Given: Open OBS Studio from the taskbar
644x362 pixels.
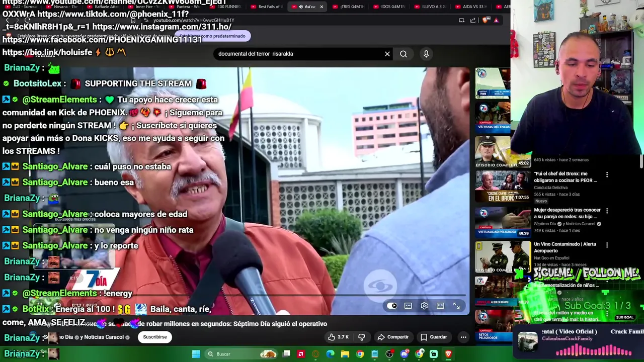Looking at the screenshot, I should (x=389, y=354).
